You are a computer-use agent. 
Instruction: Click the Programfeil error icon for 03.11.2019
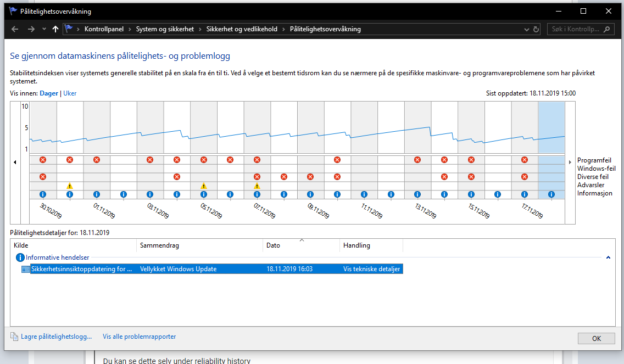pos(150,160)
